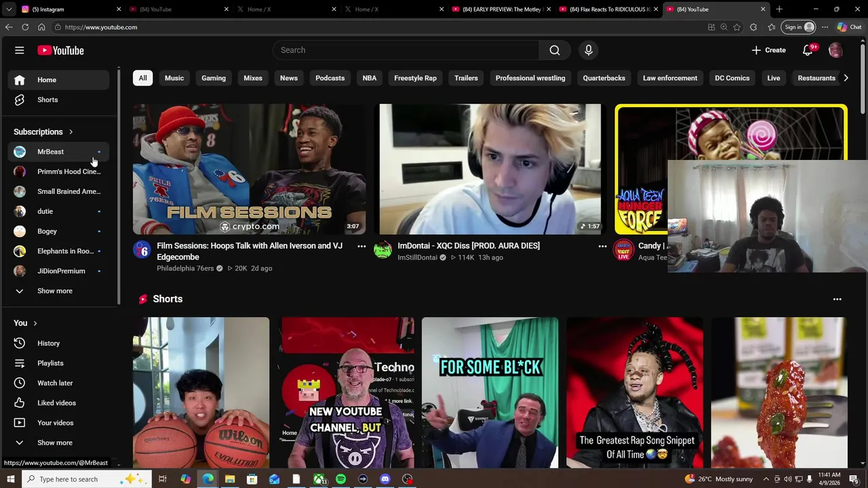Open the JiDionPremium subscription channel
The height and width of the screenshot is (488, 868).
pos(58,271)
